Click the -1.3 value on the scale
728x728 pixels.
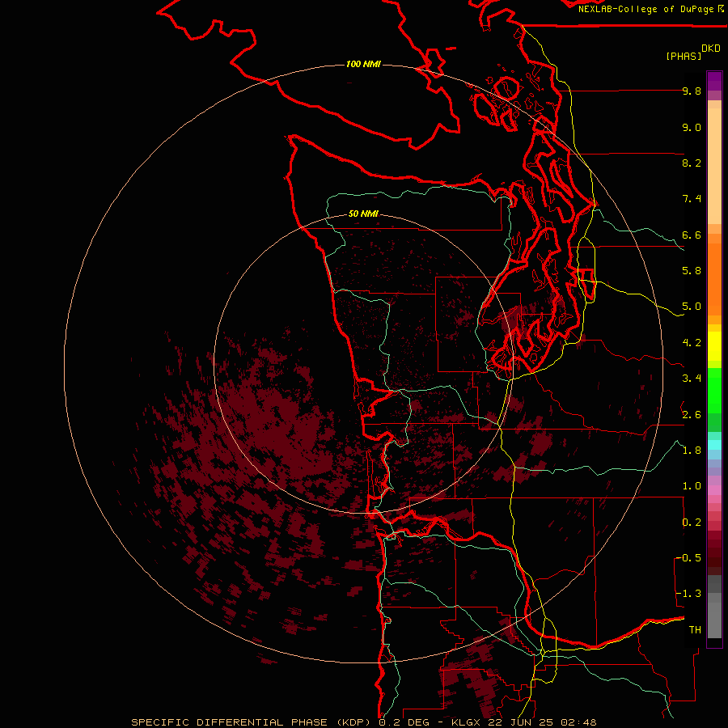pos(689,594)
